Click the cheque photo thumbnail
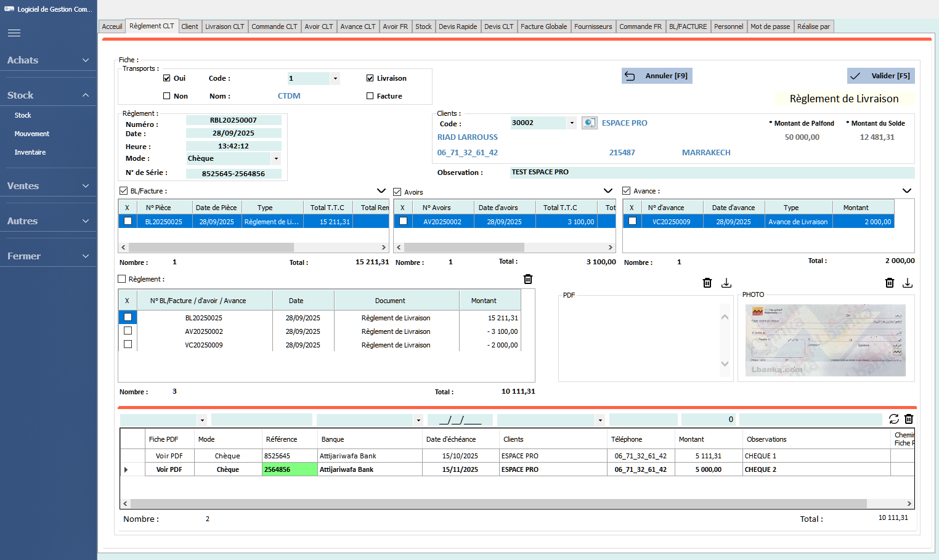 [x=826, y=340]
